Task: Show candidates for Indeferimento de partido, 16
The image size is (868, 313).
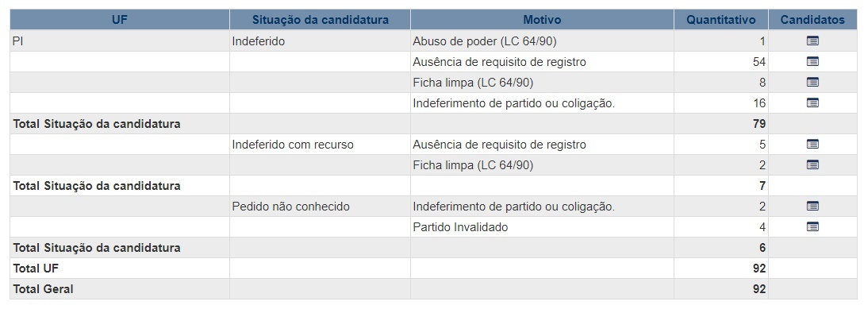Action: click(812, 102)
